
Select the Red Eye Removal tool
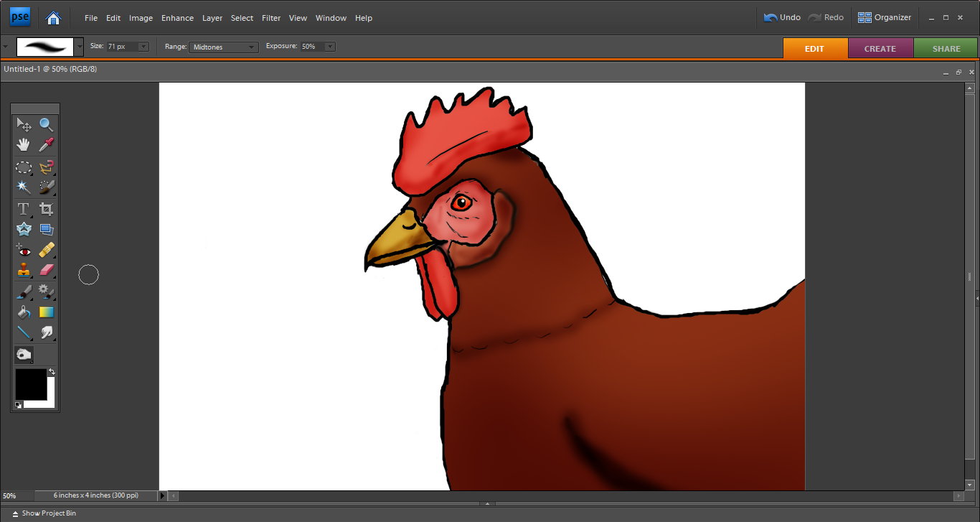(24, 251)
